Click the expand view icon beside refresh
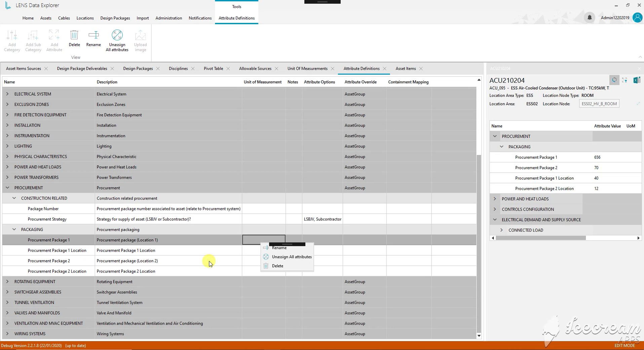 625,80
